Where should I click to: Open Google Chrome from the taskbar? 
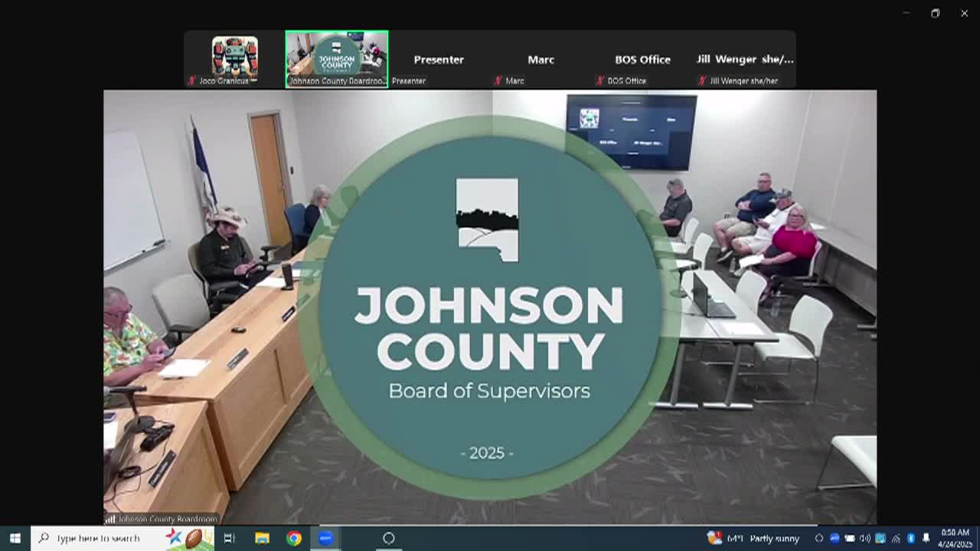point(294,538)
